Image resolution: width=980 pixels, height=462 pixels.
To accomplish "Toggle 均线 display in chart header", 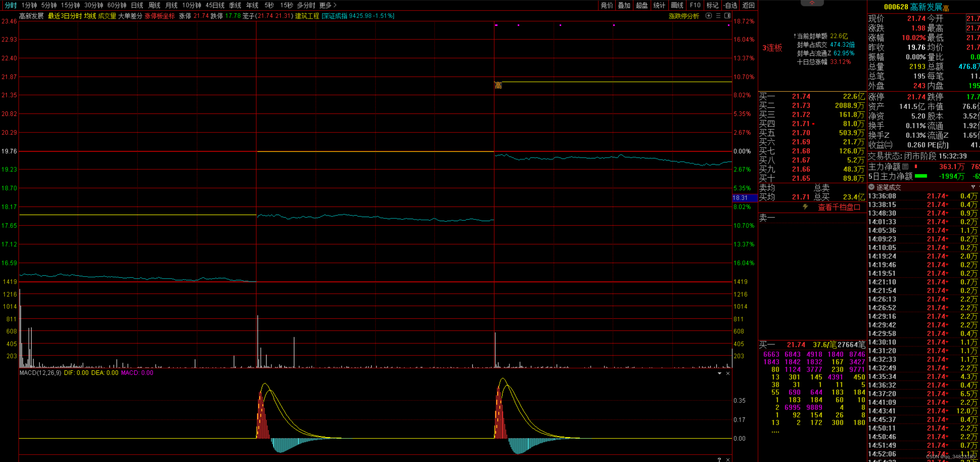I will point(90,16).
